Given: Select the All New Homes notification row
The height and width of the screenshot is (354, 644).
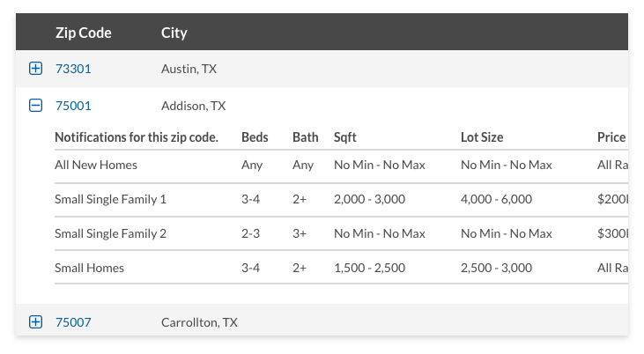Looking at the screenshot, I should [x=96, y=165].
